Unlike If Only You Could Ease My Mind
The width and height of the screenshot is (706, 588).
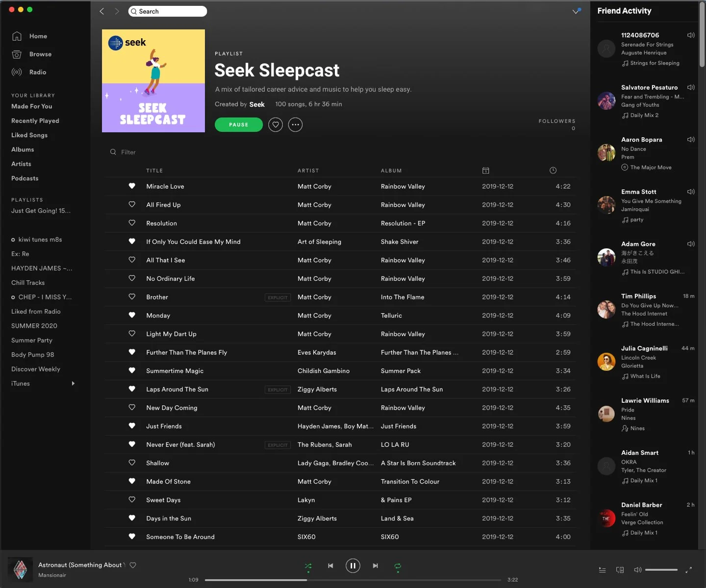tap(132, 242)
